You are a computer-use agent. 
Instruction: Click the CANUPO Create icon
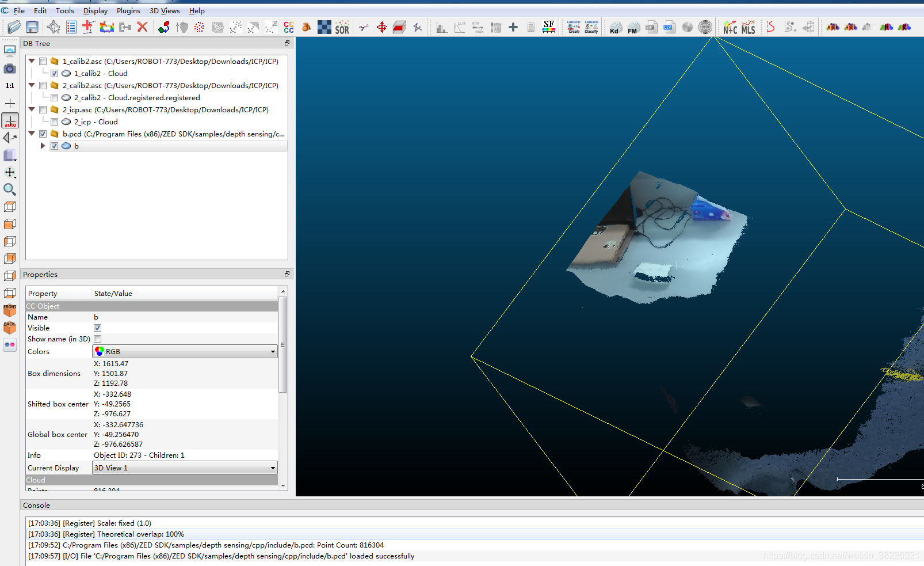click(x=574, y=27)
